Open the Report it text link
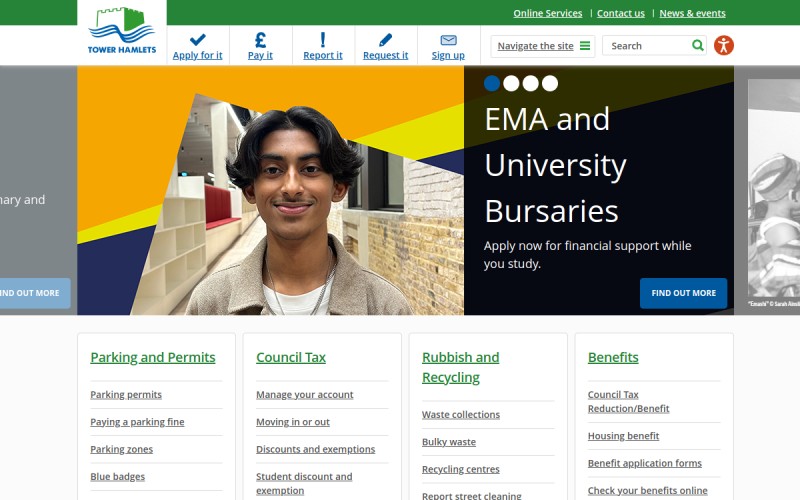Viewport: 800px width, 500px height. coord(323,55)
